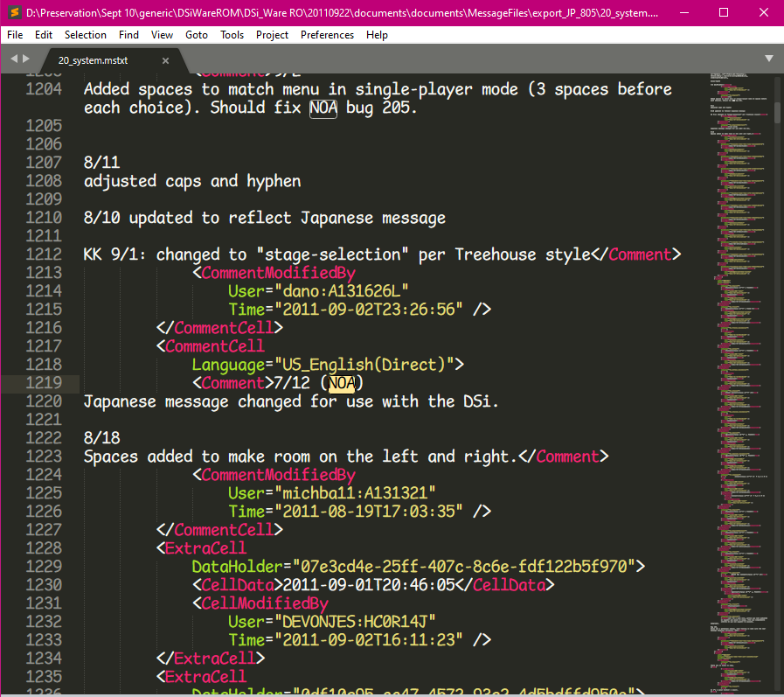Click the text 'adjusted caps and hyphen'
784x697 pixels.
coord(192,181)
